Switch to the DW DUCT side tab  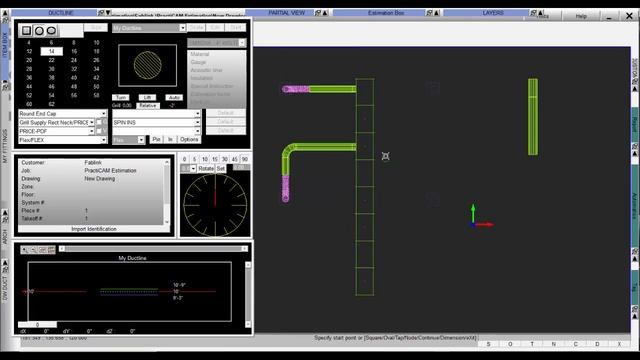(x=5, y=289)
